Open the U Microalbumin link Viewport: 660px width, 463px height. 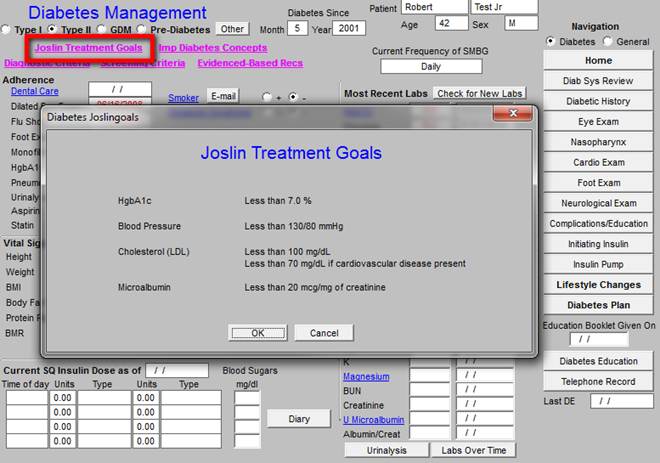373,420
